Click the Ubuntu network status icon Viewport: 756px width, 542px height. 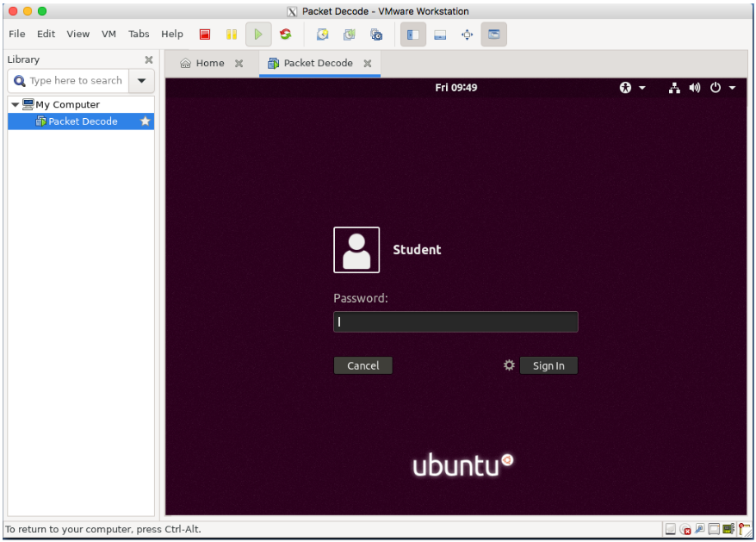coord(674,88)
